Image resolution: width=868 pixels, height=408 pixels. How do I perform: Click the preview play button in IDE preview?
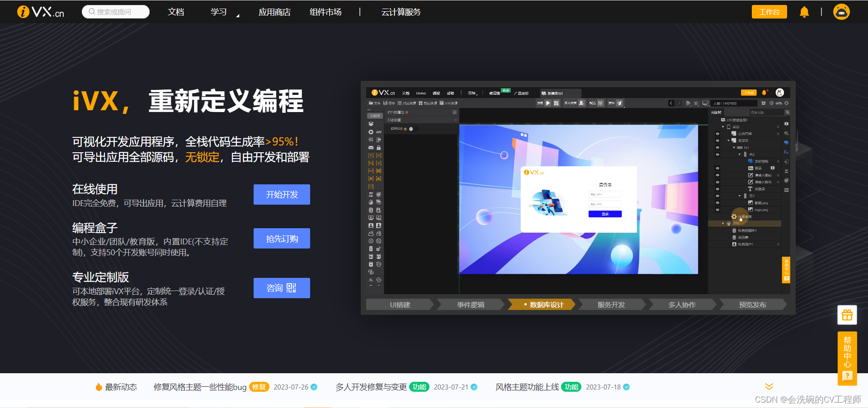click(x=548, y=103)
